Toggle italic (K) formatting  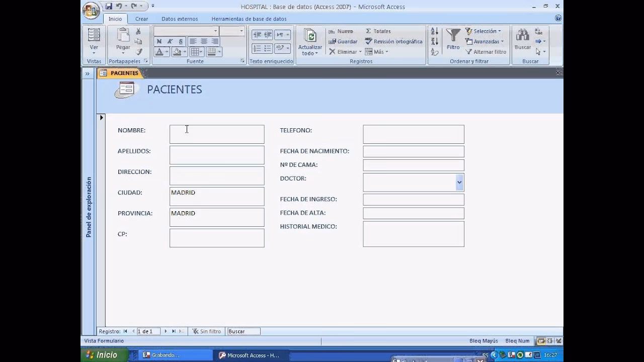170,41
